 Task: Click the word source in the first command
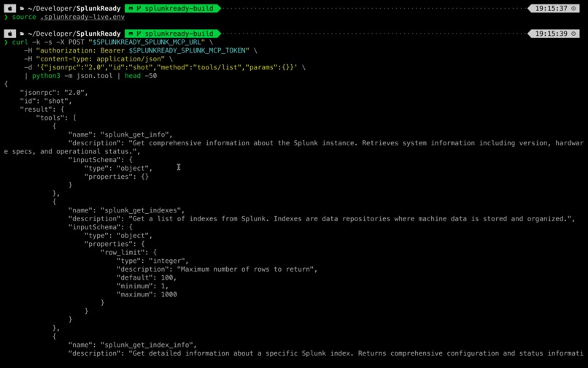24,17
